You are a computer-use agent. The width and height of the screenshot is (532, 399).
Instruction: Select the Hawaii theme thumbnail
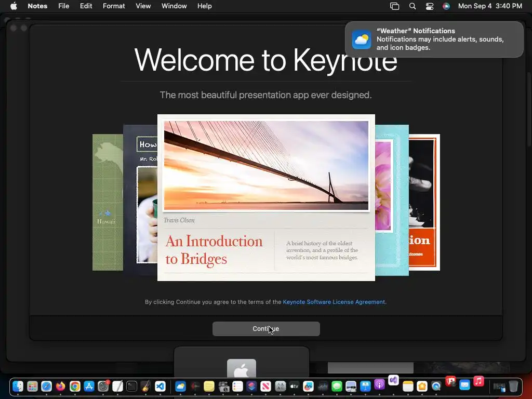(x=108, y=202)
